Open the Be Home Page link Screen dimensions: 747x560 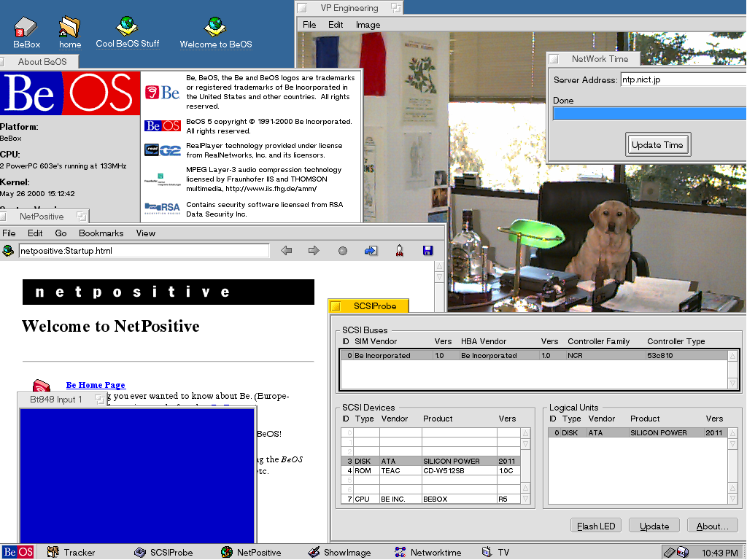pos(96,385)
